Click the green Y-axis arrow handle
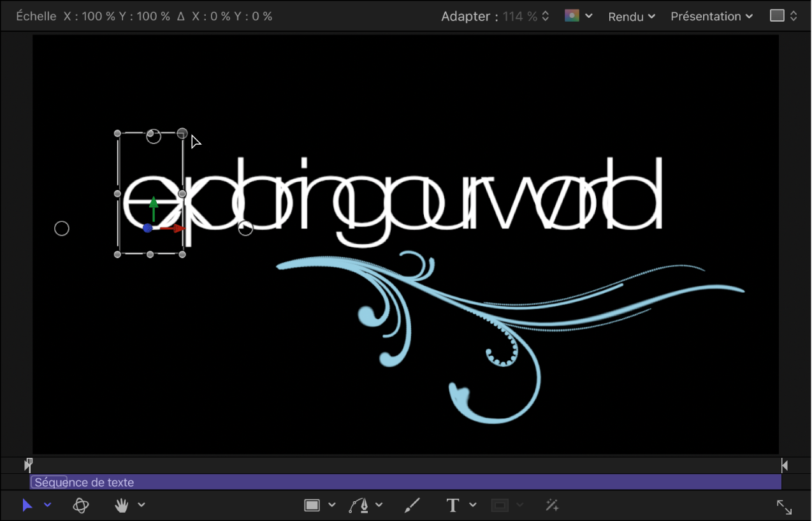Image resolution: width=812 pixels, height=521 pixels. coord(154,205)
